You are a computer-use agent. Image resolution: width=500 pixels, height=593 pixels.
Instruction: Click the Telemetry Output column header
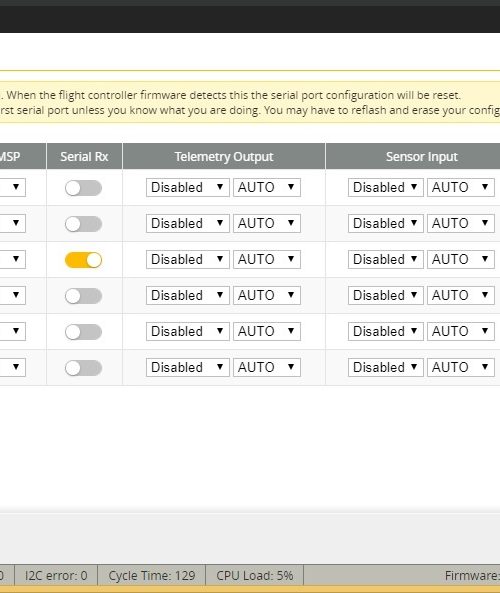click(224, 157)
